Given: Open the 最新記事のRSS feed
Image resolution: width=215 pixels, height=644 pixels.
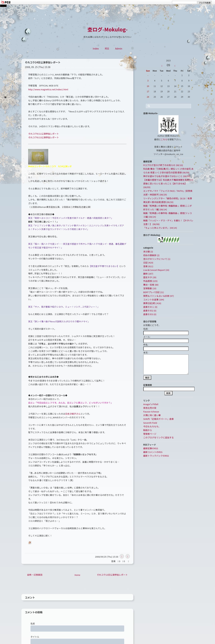Looking at the screenshot, I should pos(151,449).
